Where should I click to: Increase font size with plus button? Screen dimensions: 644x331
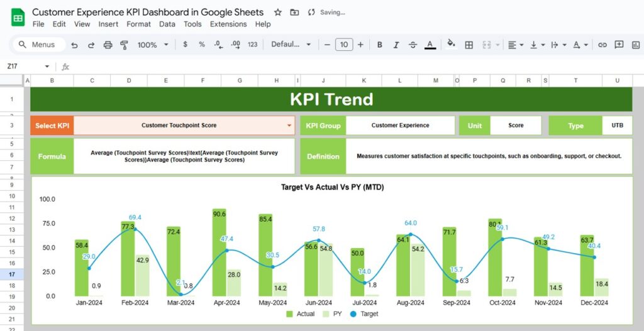(360, 45)
